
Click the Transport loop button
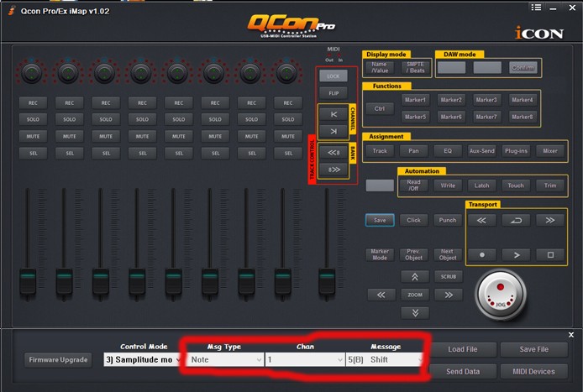tap(516, 220)
